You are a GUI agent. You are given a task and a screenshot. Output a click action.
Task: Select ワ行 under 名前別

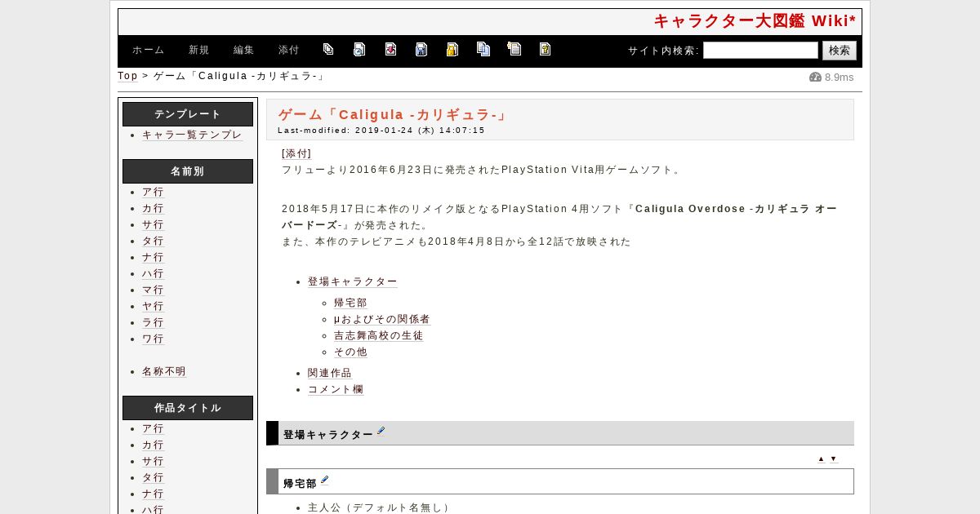pos(153,339)
